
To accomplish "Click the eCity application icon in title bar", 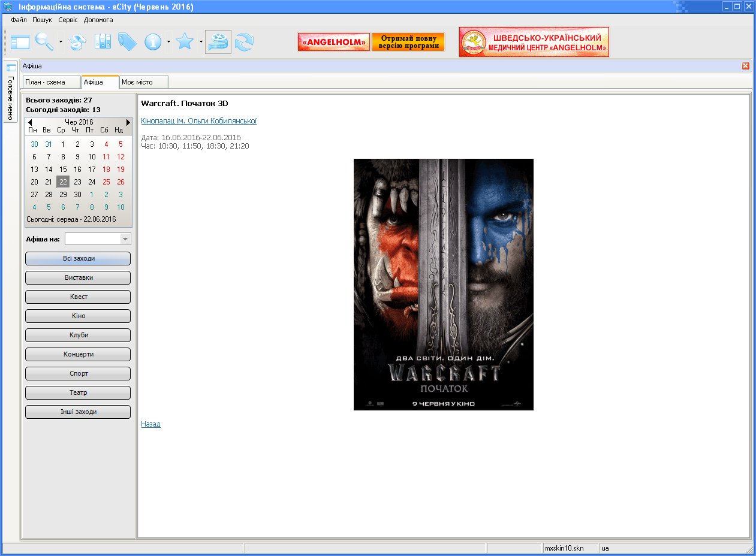I will [8, 7].
